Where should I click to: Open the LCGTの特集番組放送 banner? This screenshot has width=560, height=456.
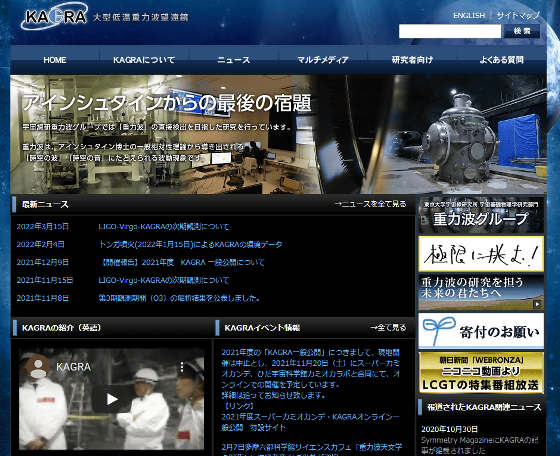coord(481,373)
